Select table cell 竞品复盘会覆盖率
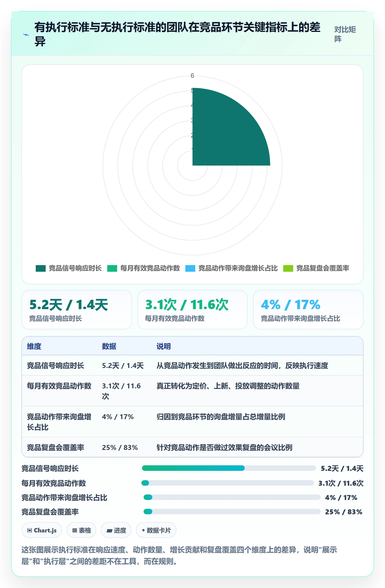 [56, 447]
